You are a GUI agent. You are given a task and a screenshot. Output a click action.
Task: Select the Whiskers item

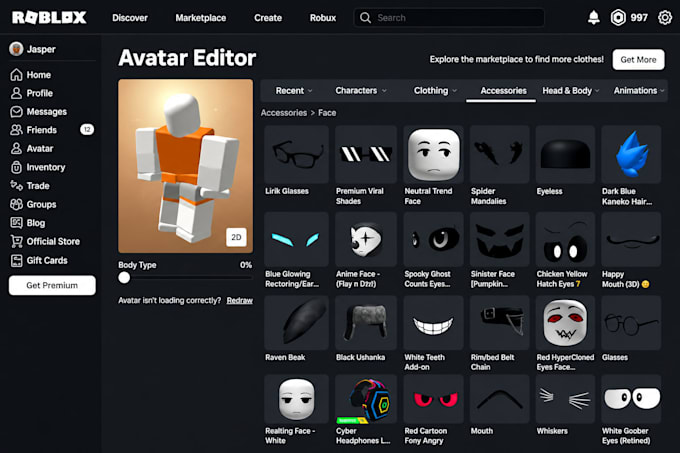tap(565, 399)
